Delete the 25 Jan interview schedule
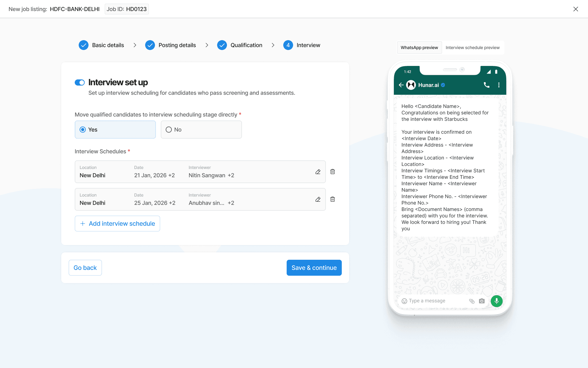 (x=333, y=199)
